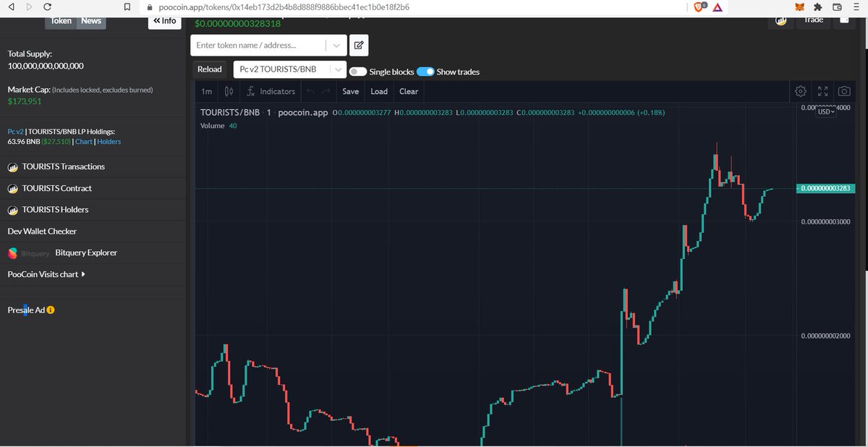Open the browser main menu
This screenshot has width=868, height=447.
pos(856,7)
